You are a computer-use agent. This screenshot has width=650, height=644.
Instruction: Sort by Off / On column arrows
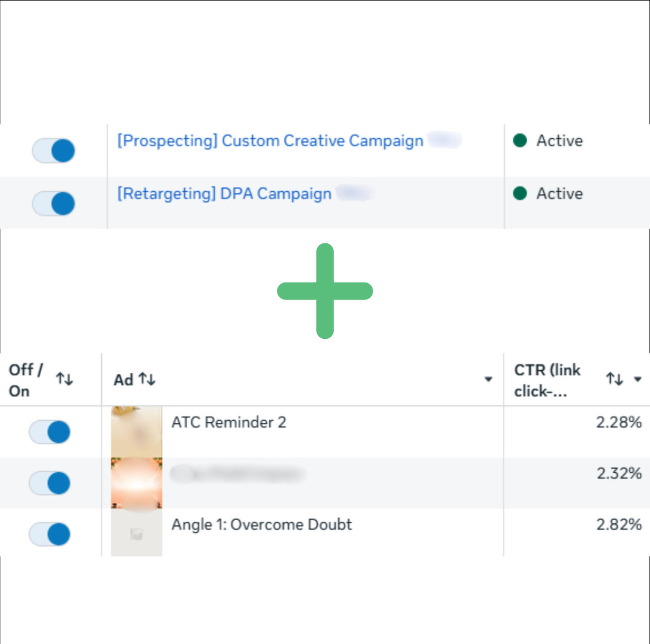click(x=64, y=379)
